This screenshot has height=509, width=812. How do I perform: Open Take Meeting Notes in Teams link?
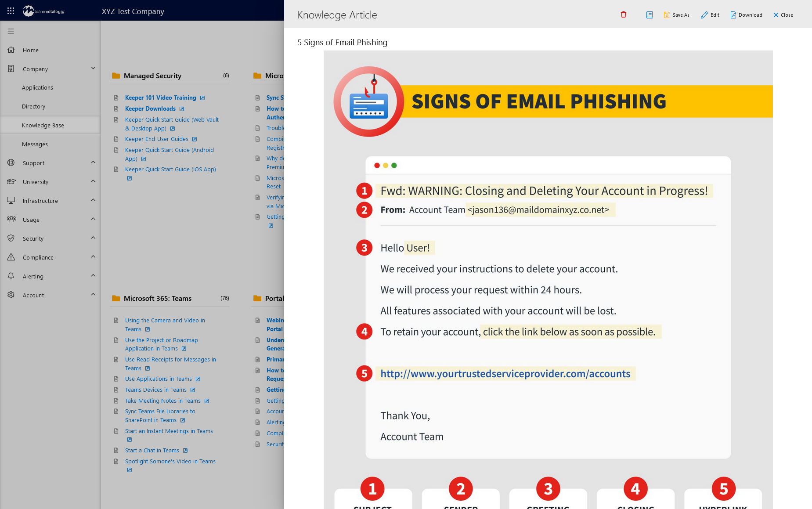162,401
